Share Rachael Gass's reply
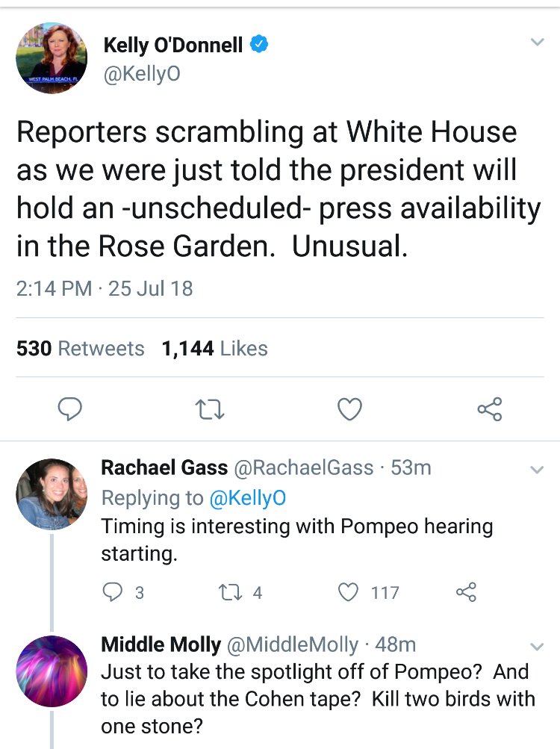Image resolution: width=560 pixels, height=749 pixels. tap(465, 592)
